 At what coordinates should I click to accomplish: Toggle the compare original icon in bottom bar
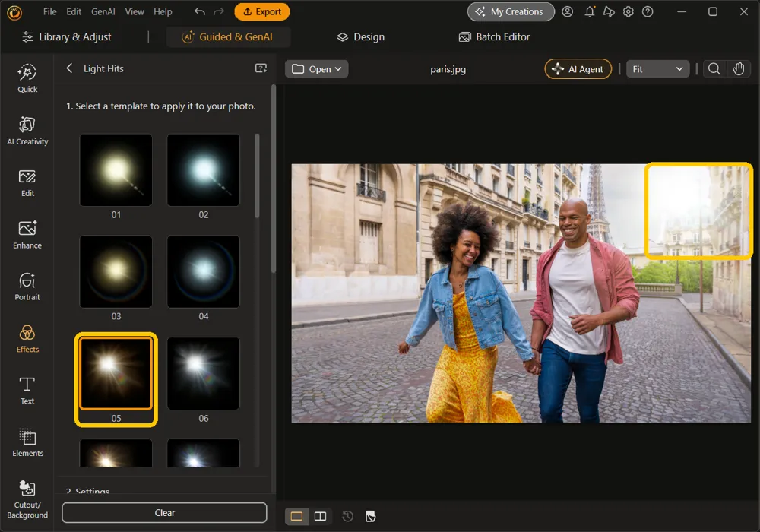(371, 516)
